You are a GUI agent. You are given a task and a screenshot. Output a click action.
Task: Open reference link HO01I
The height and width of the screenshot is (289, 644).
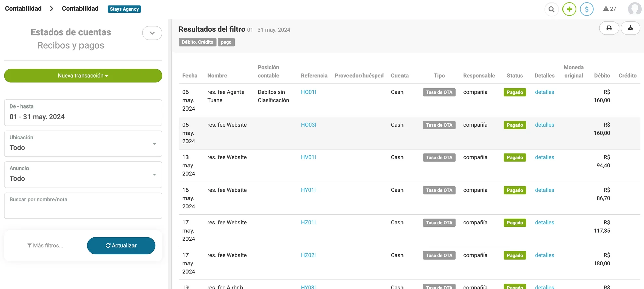308,92
